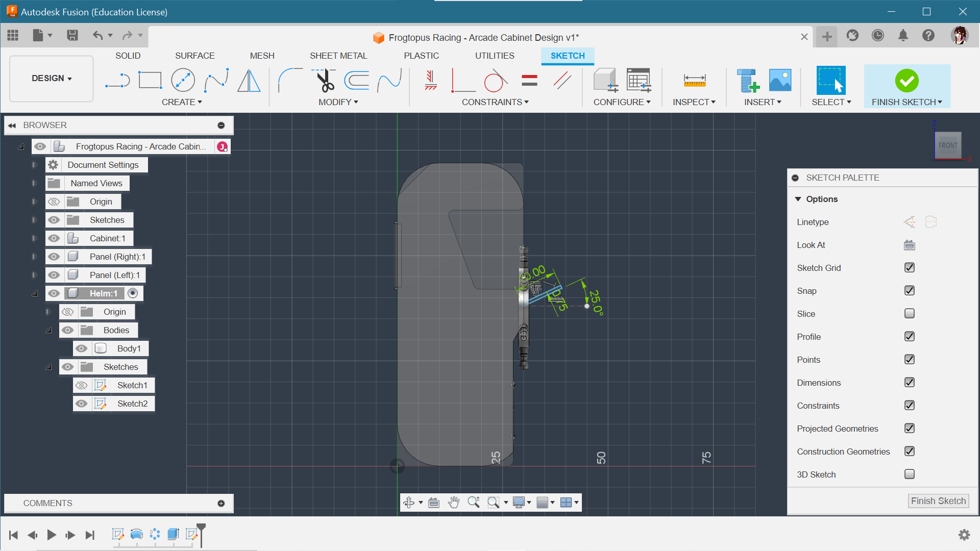Screen dimensions: 980x551
Task: Open the Job Status clock icon
Action: [x=877, y=35]
